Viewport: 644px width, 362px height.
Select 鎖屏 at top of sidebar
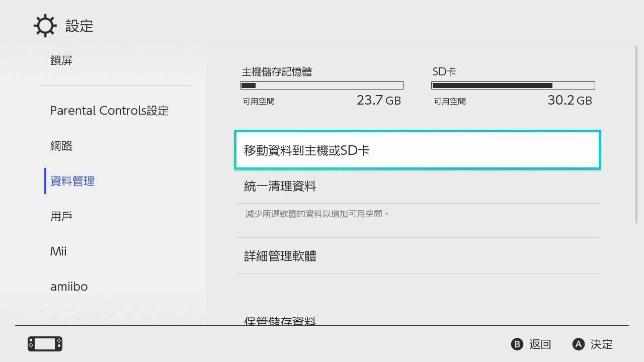[61, 60]
